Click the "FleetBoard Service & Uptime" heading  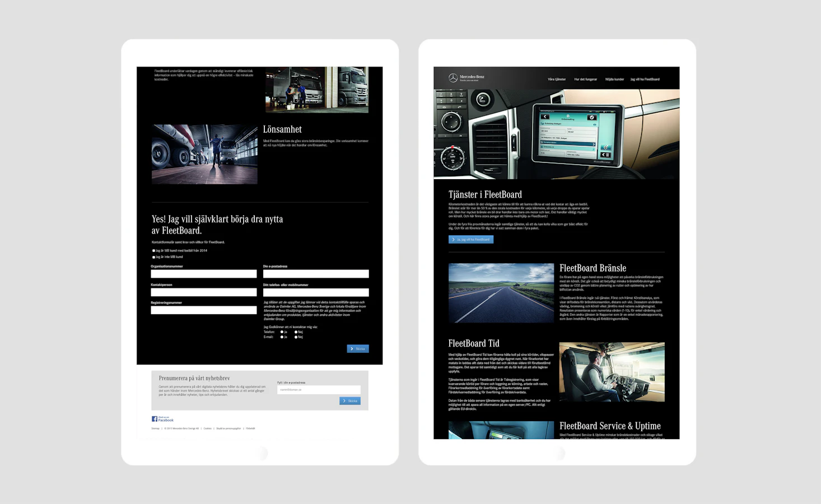610,426
